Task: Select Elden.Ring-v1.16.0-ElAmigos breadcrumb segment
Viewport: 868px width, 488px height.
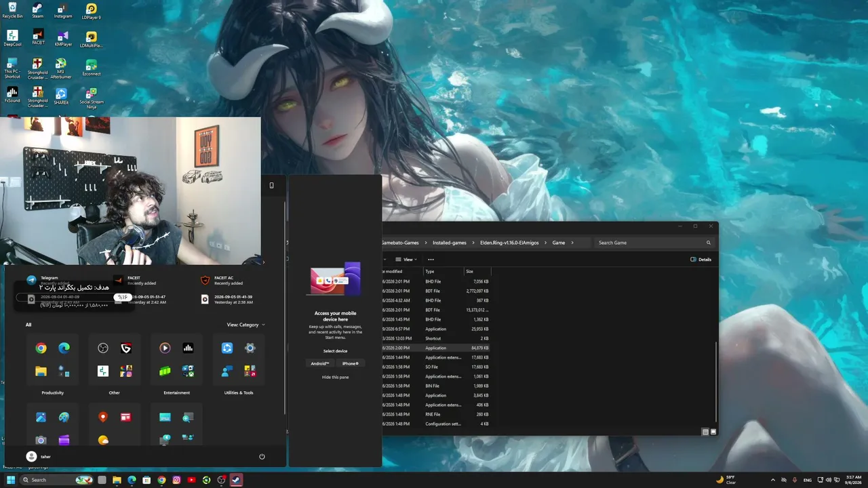Action: coord(509,242)
